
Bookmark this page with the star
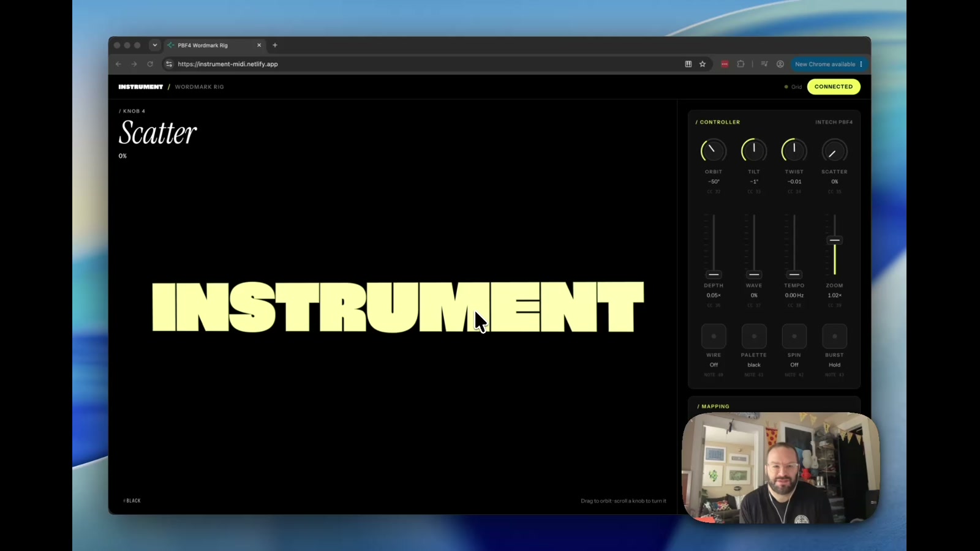point(703,64)
